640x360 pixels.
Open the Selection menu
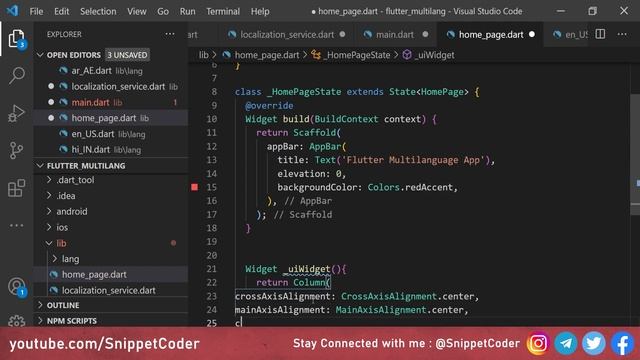tap(98, 11)
